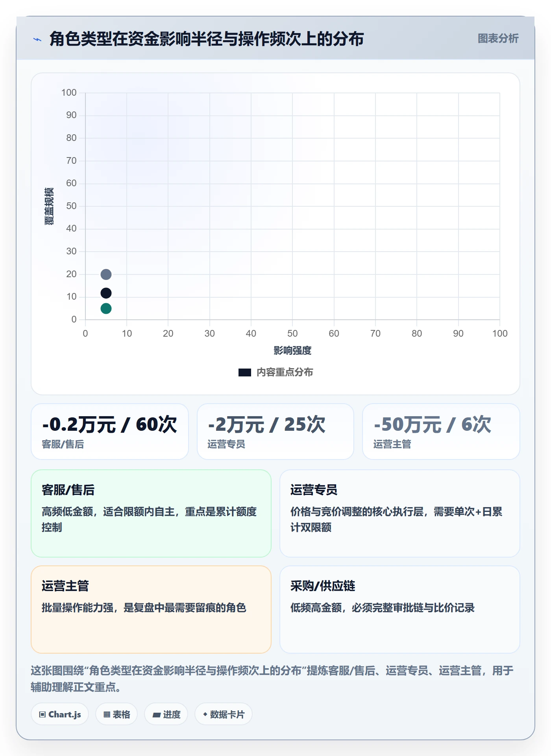Click the text 低频高金额，必须完整审批链与比价记录

pyautogui.click(x=383, y=608)
